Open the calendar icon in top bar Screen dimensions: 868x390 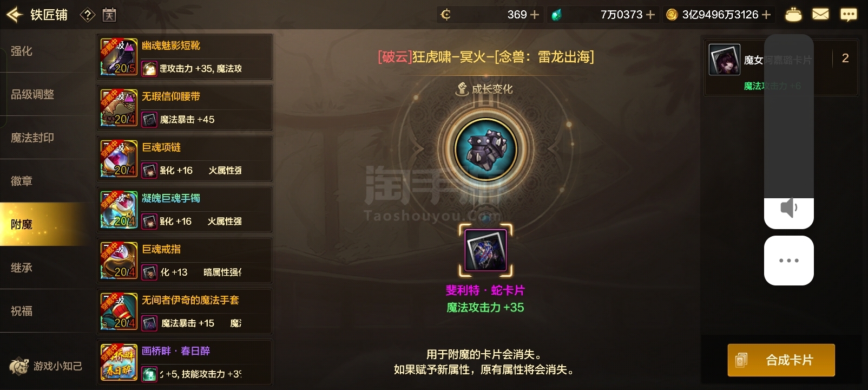point(109,15)
